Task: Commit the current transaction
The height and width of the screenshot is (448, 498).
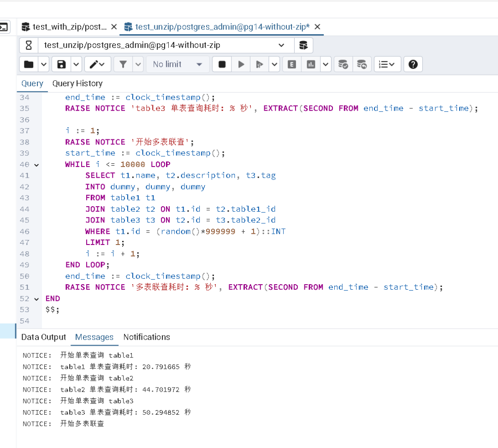Action: click(x=344, y=64)
